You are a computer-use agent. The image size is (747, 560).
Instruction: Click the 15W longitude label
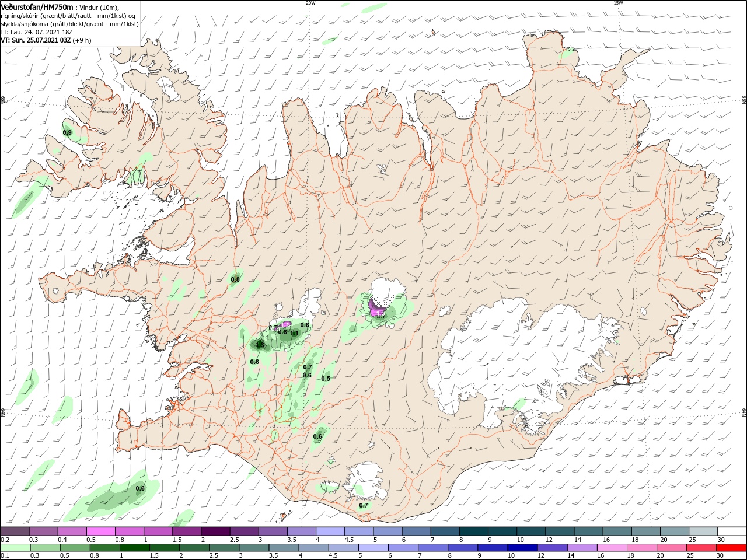point(617,3)
